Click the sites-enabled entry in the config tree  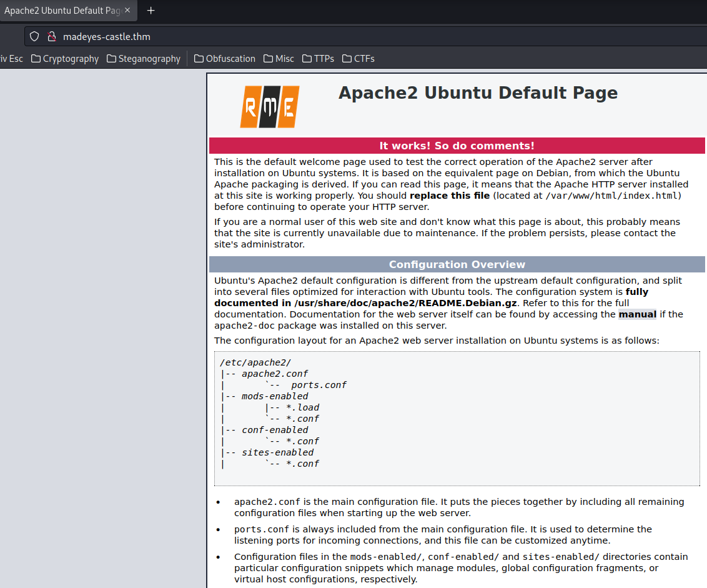[277, 452]
